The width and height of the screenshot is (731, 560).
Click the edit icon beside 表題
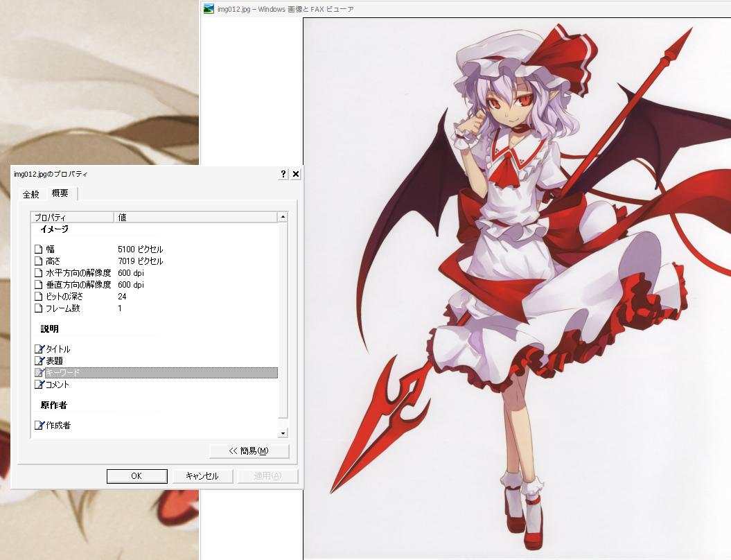(39, 360)
